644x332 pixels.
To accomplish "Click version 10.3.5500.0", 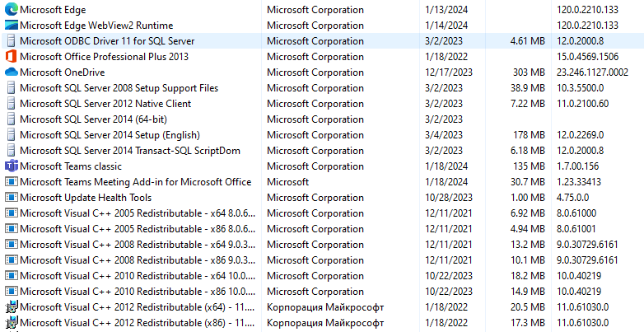I will point(581,87).
